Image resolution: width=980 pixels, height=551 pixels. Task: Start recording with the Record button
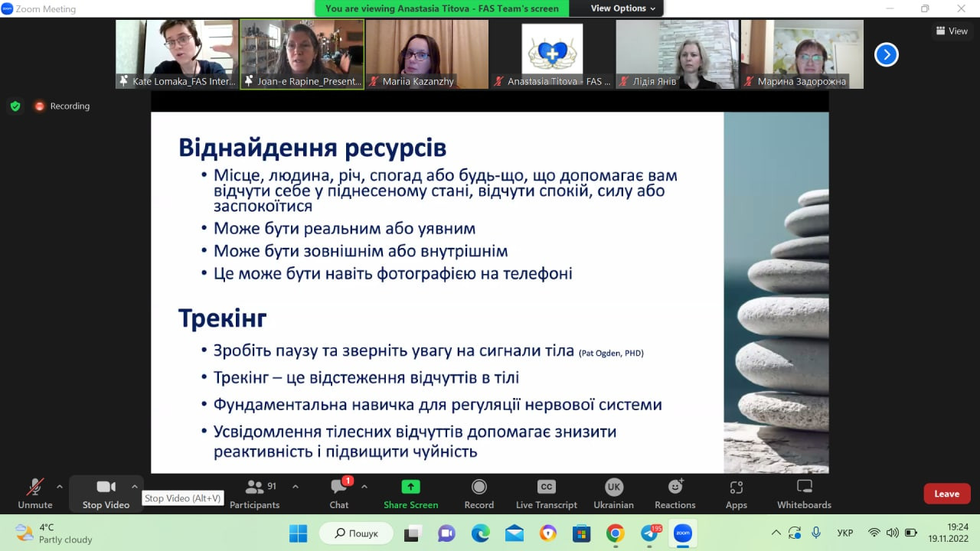click(479, 494)
